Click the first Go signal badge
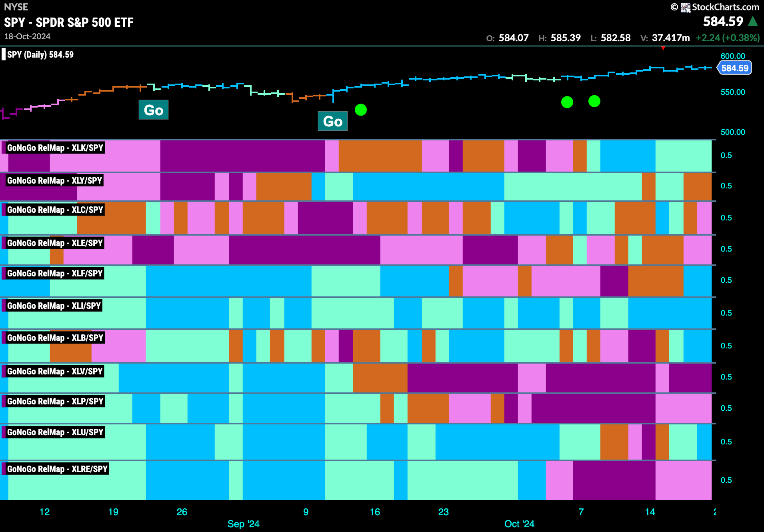764x532 pixels. [154, 110]
